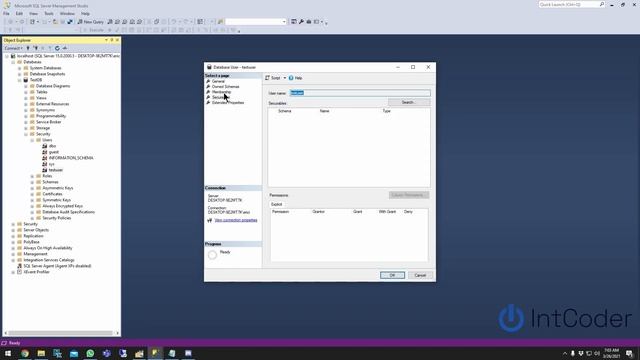640x360 pixels.
Task: Expand the Tables folder
Action: (26, 92)
